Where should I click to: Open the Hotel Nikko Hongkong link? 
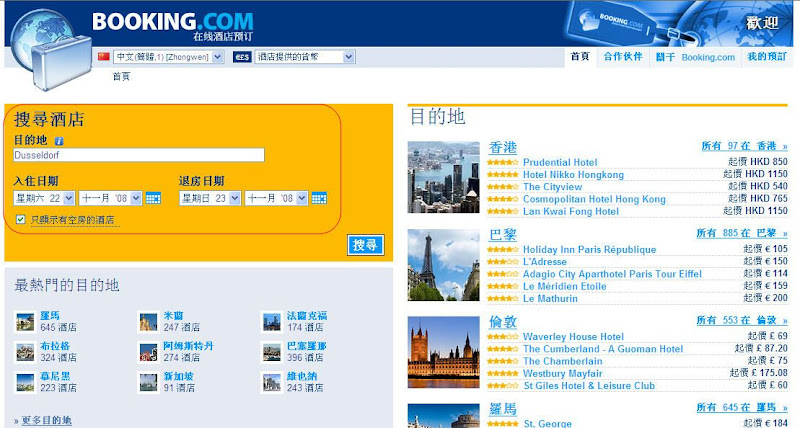573,174
